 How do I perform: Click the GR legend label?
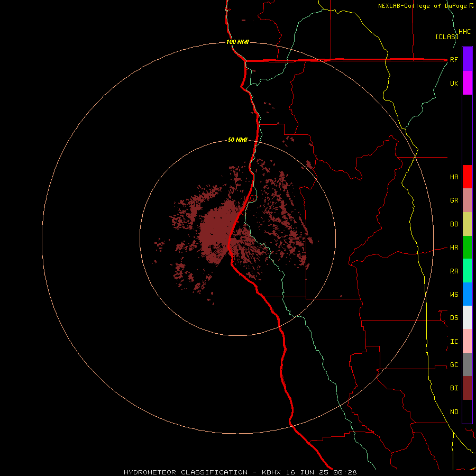[x=454, y=200]
